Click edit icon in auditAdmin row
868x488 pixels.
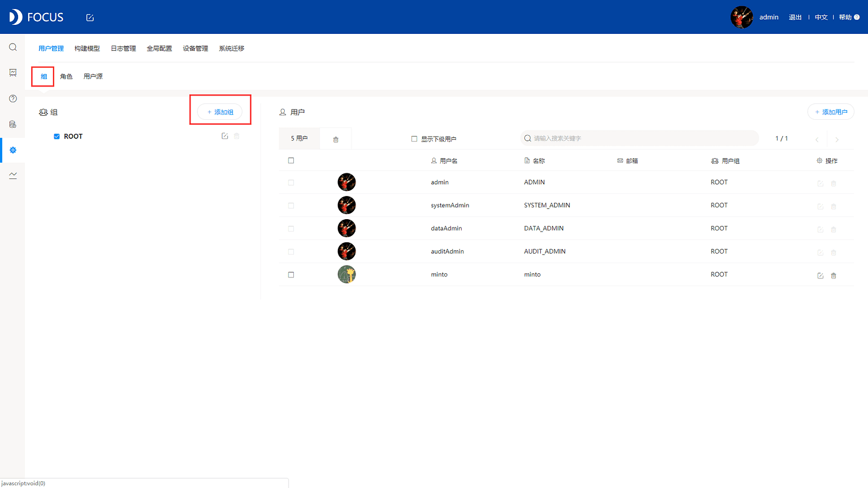(820, 252)
